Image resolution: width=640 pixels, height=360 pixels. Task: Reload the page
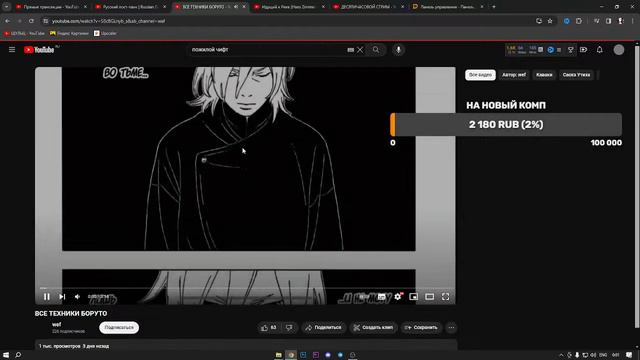click(x=31, y=21)
